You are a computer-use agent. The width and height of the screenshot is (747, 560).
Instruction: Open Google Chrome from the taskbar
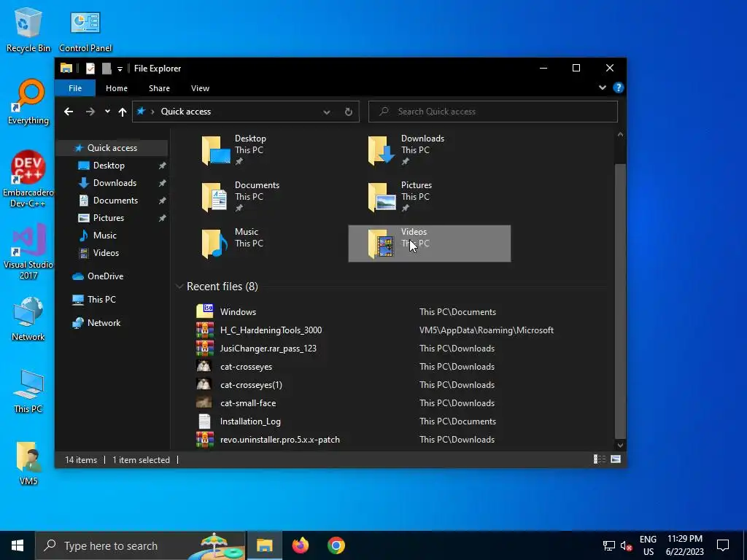pos(336,545)
